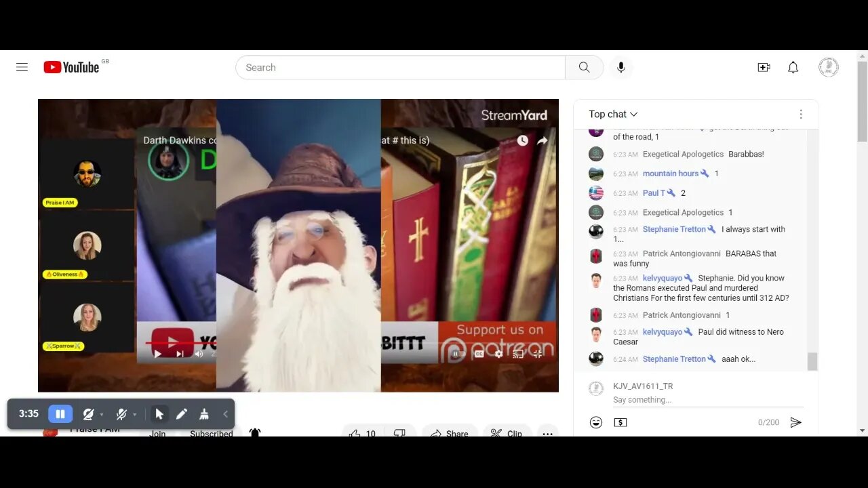Open the notifications bell
This screenshot has height=488, width=868.
click(793, 67)
